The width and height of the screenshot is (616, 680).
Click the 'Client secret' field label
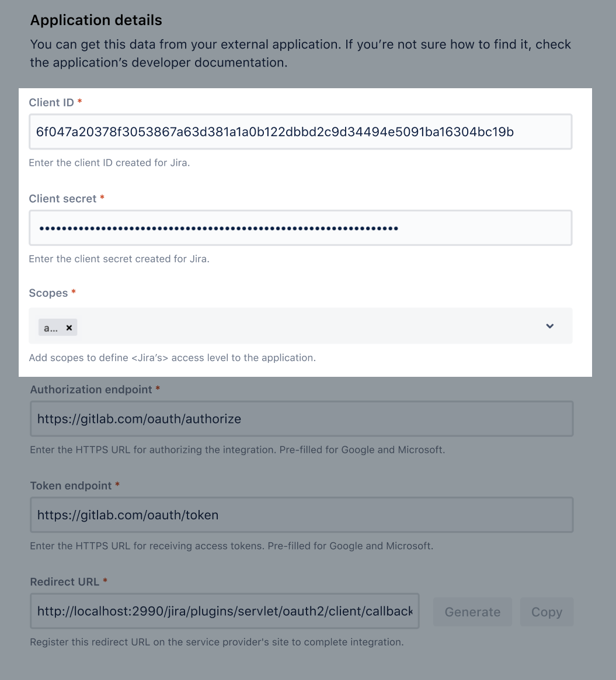tap(62, 199)
